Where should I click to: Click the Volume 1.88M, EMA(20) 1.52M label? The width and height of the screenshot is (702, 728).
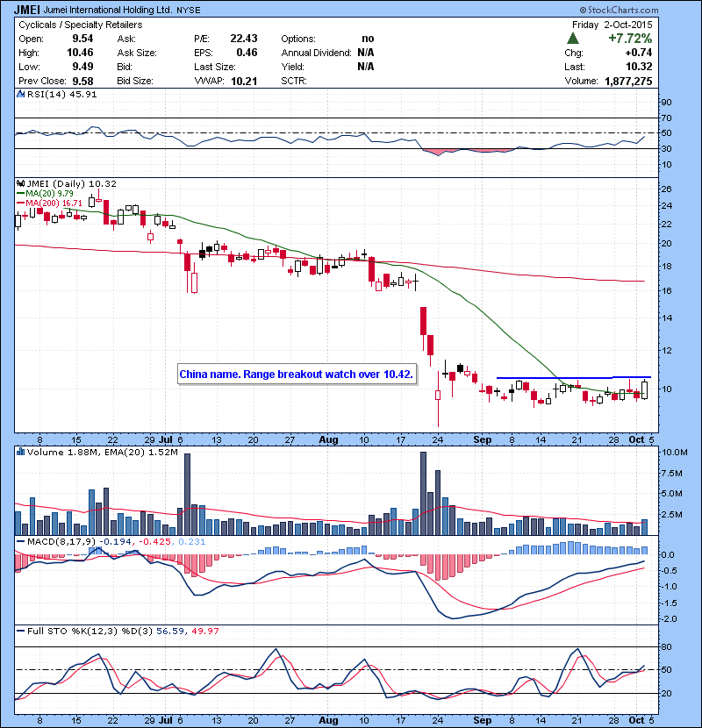tap(102, 452)
